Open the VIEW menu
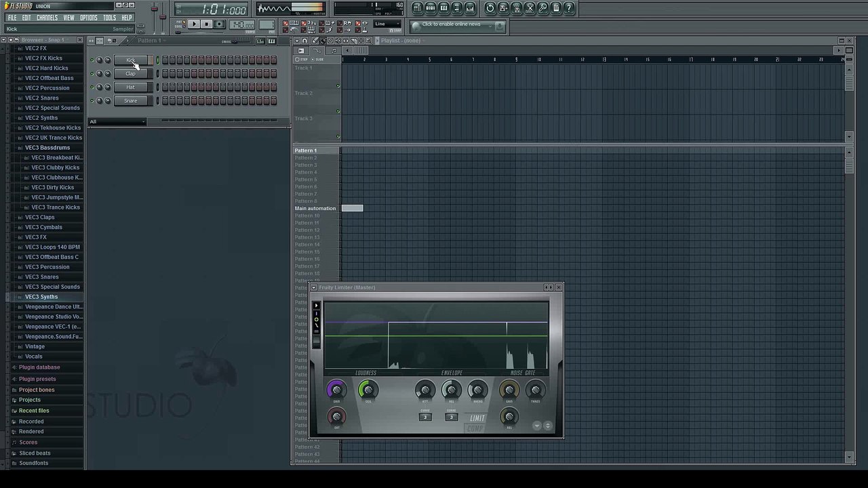Image resolution: width=868 pixels, height=488 pixels. pyautogui.click(x=69, y=18)
